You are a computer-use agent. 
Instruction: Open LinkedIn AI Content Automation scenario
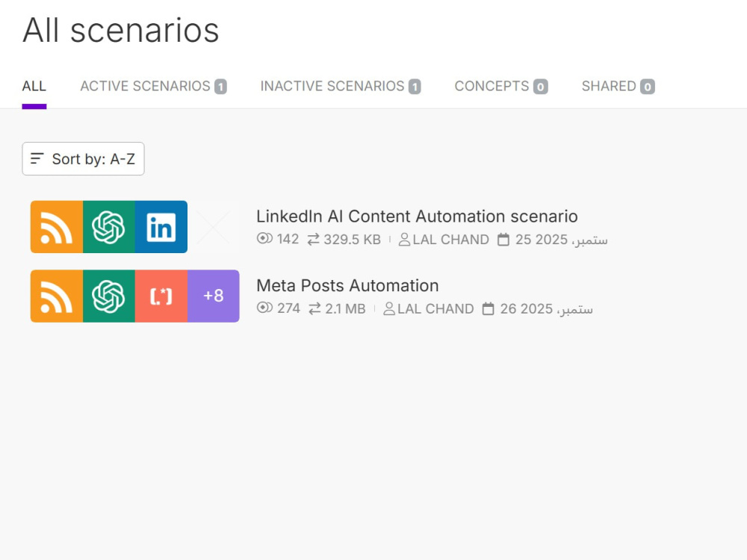click(417, 217)
